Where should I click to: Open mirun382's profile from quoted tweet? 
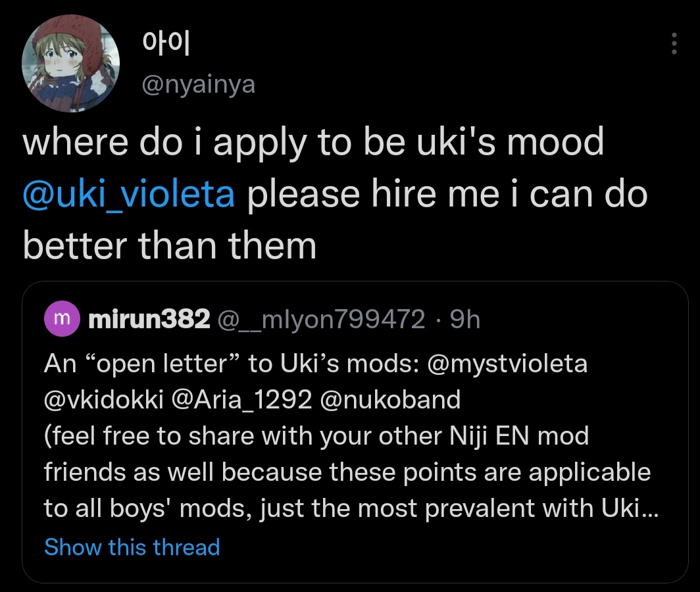(149, 320)
